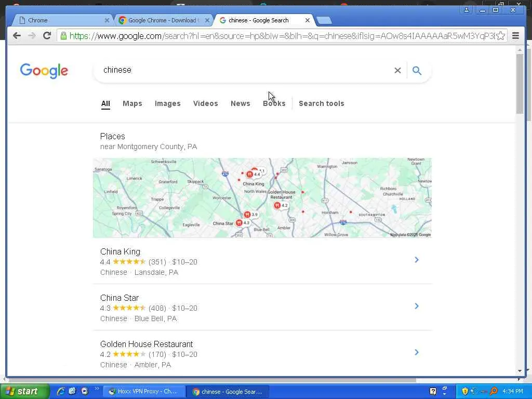Open the media player quick launch icon
The image size is (532, 399).
(84, 391)
